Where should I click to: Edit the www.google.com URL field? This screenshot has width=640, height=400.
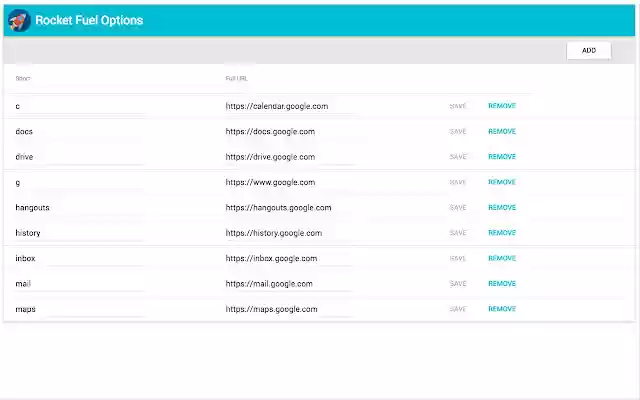(x=290, y=182)
